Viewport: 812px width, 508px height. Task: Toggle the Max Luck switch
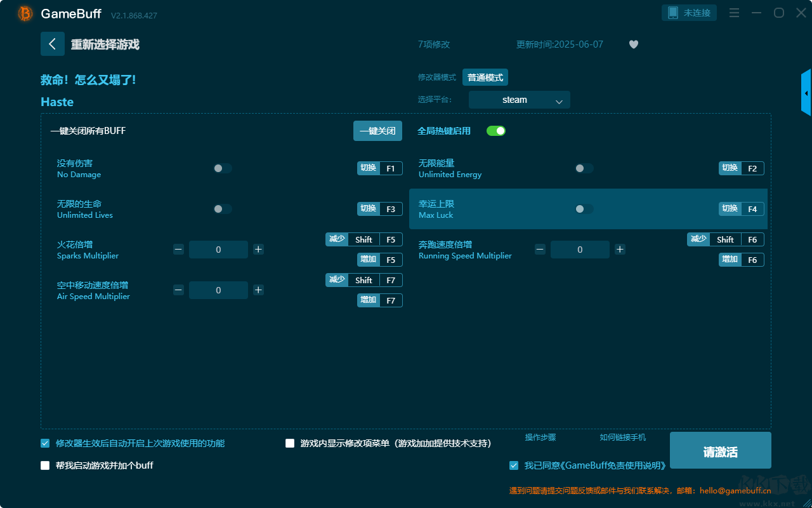(584, 209)
